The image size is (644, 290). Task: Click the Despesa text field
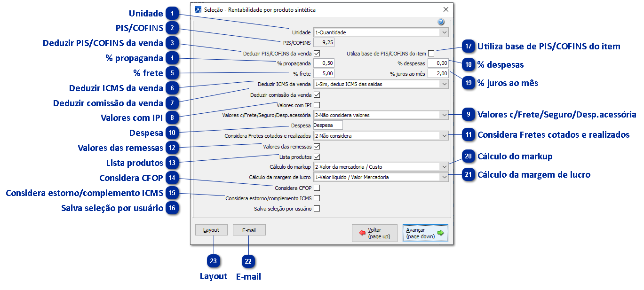[328, 125]
